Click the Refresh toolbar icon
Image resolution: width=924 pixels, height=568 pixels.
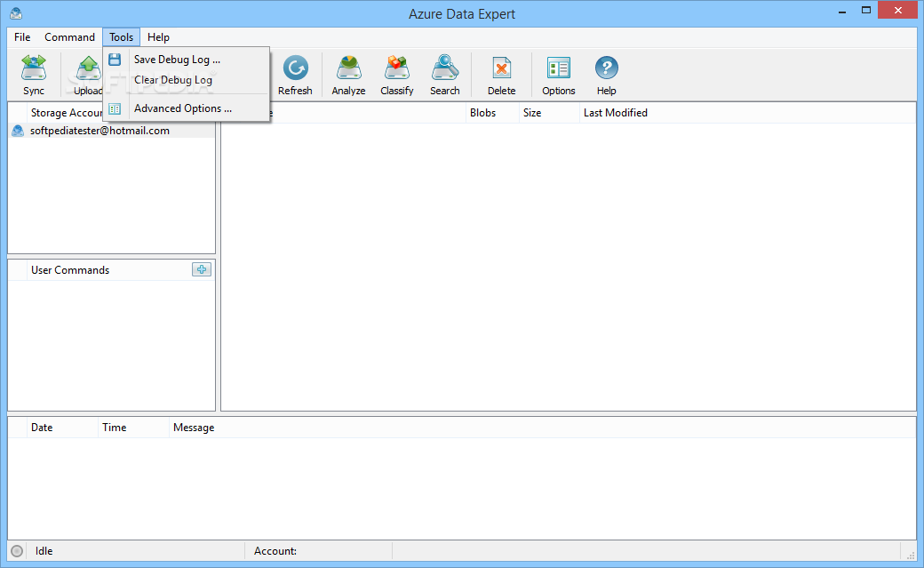(295, 75)
